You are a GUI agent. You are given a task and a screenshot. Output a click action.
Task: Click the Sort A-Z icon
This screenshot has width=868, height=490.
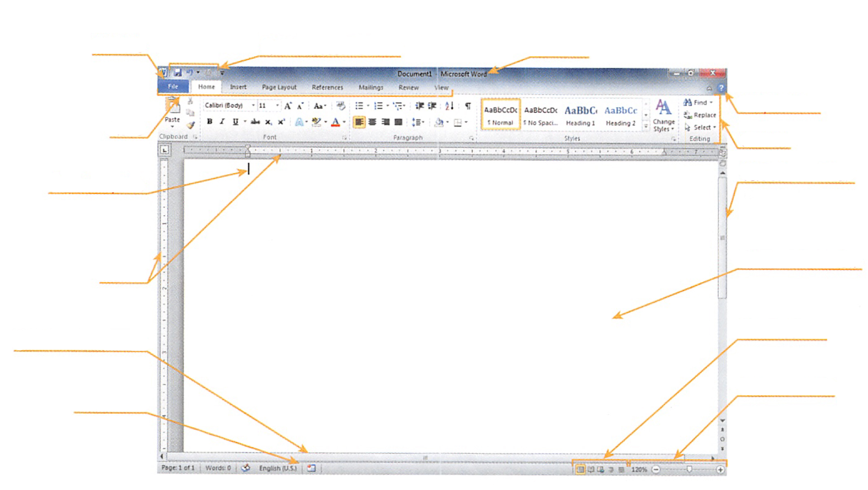click(449, 106)
